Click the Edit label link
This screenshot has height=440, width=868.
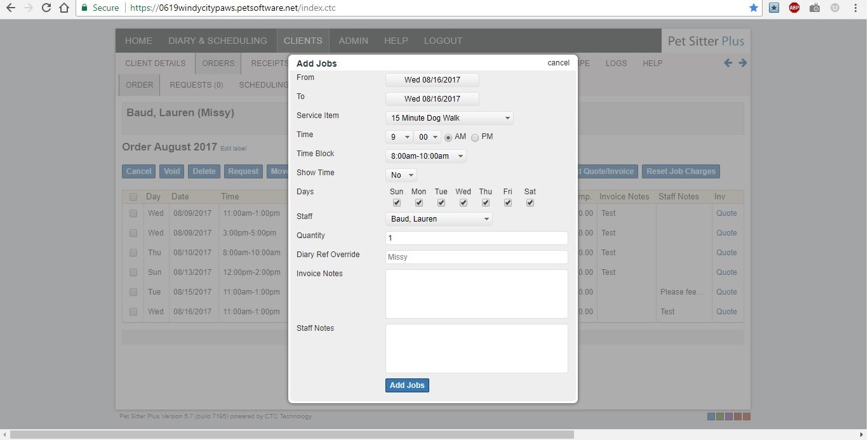pyautogui.click(x=233, y=149)
